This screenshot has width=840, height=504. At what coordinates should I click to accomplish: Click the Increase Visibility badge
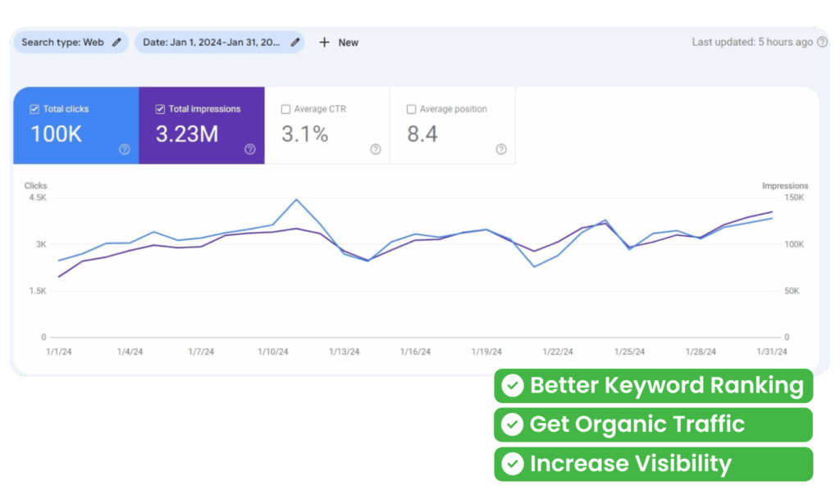(x=653, y=464)
